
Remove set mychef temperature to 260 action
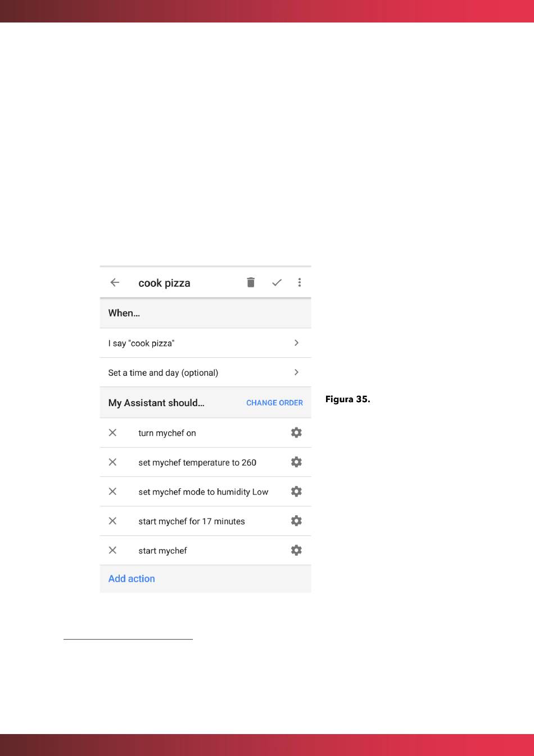click(x=112, y=462)
